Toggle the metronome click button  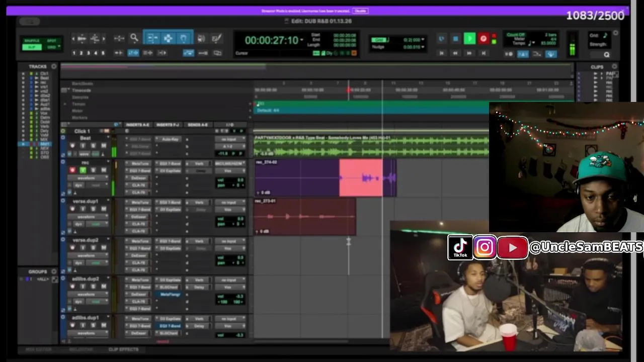coord(523,54)
